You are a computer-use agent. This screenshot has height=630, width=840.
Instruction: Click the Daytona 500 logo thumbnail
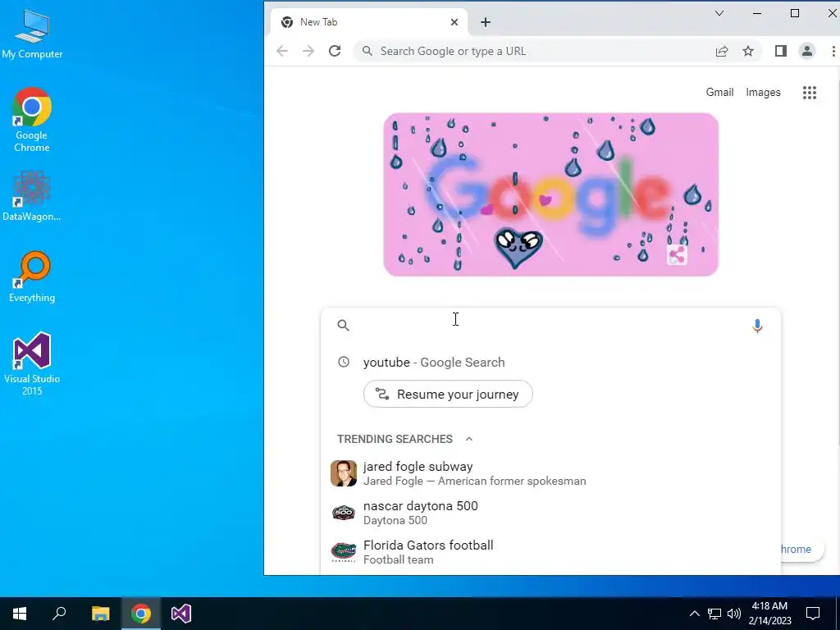pos(344,513)
